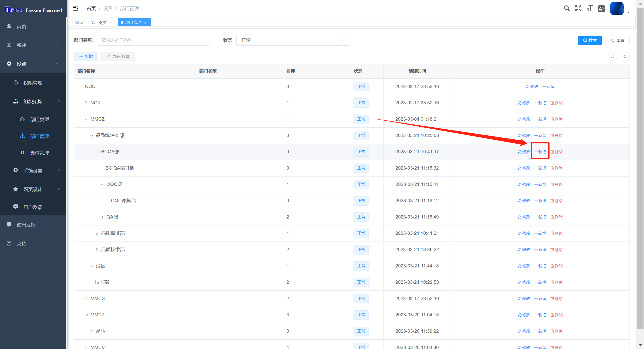Click the 展开/折叠 button

tap(118, 56)
